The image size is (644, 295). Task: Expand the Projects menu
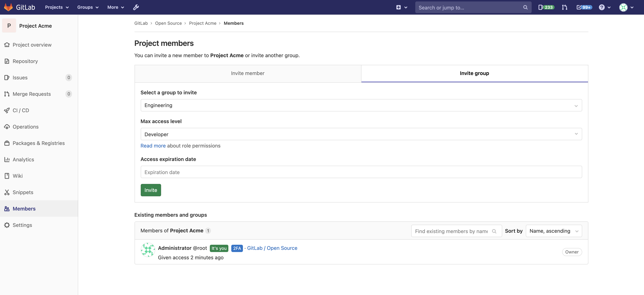[x=57, y=7]
